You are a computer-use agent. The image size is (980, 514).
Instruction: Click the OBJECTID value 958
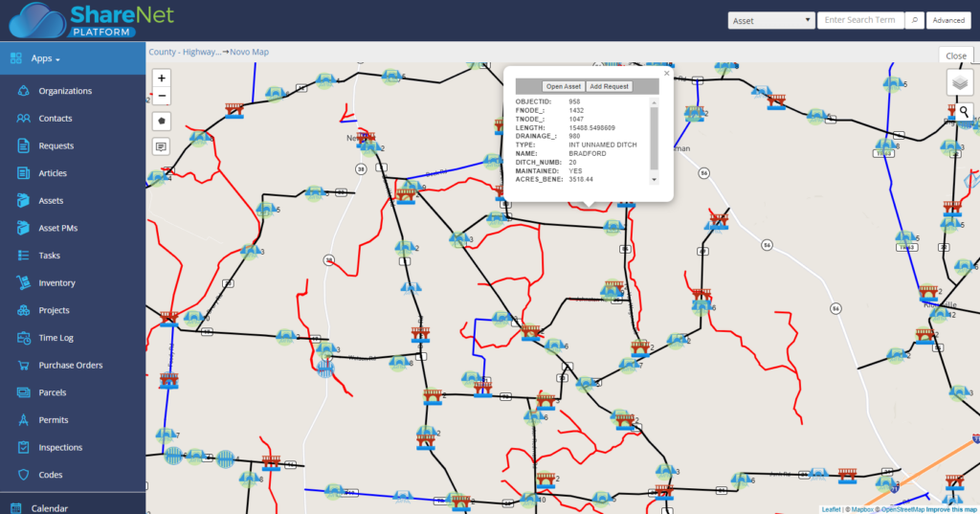tap(574, 101)
